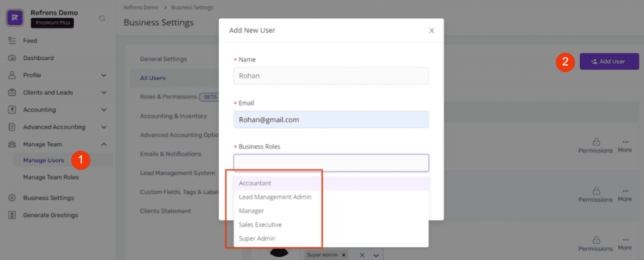Click the Manage Team people icon
The width and height of the screenshot is (644, 260).
(12, 144)
